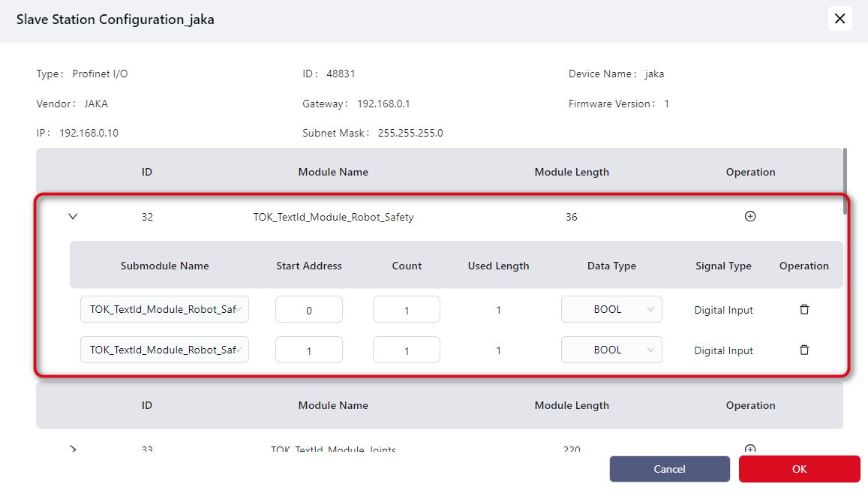Add submodule to Robot_Safety module
This screenshot has height=502, width=868.
point(749,217)
